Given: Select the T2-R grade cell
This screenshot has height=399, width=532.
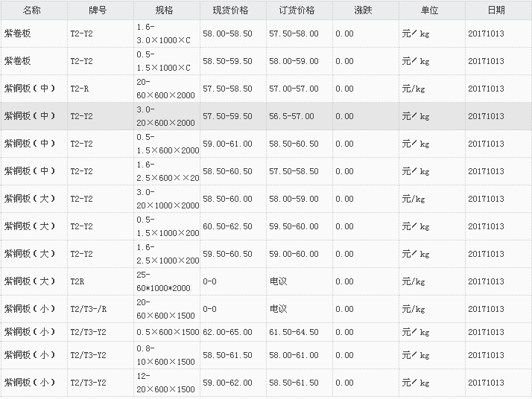Looking at the screenshot, I should 79,89.
